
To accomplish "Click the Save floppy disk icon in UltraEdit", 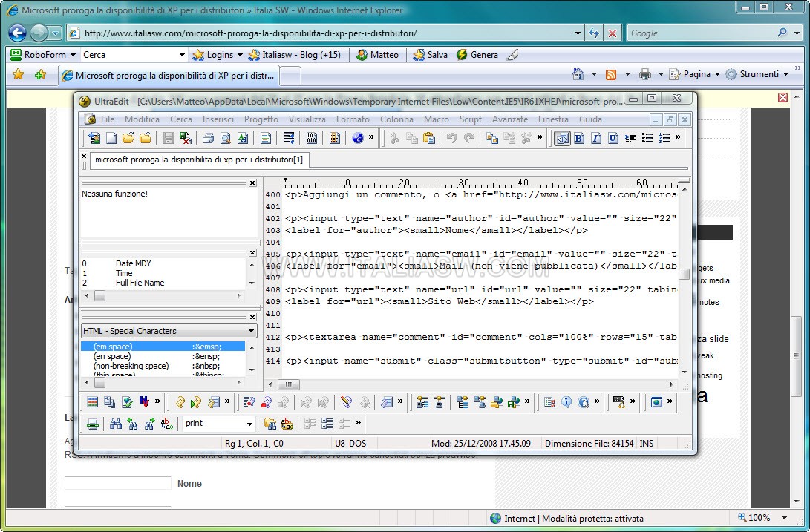I will coord(168,138).
